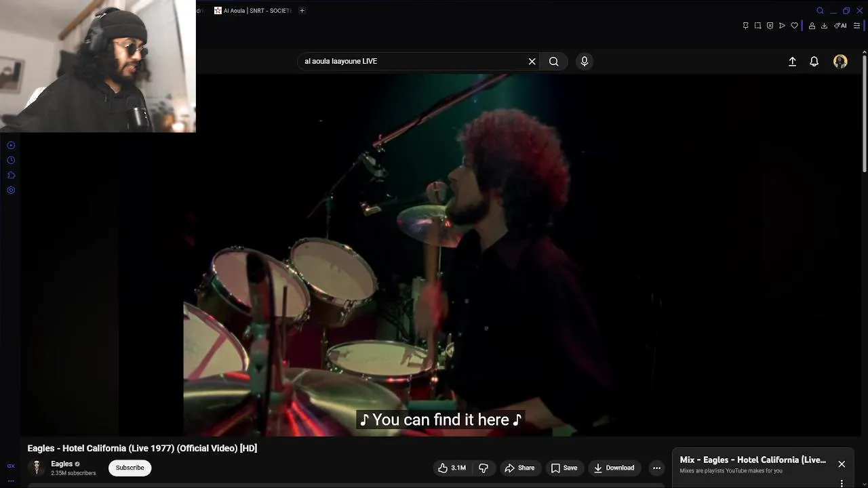Open the Aria AI assistant button

pos(840,26)
